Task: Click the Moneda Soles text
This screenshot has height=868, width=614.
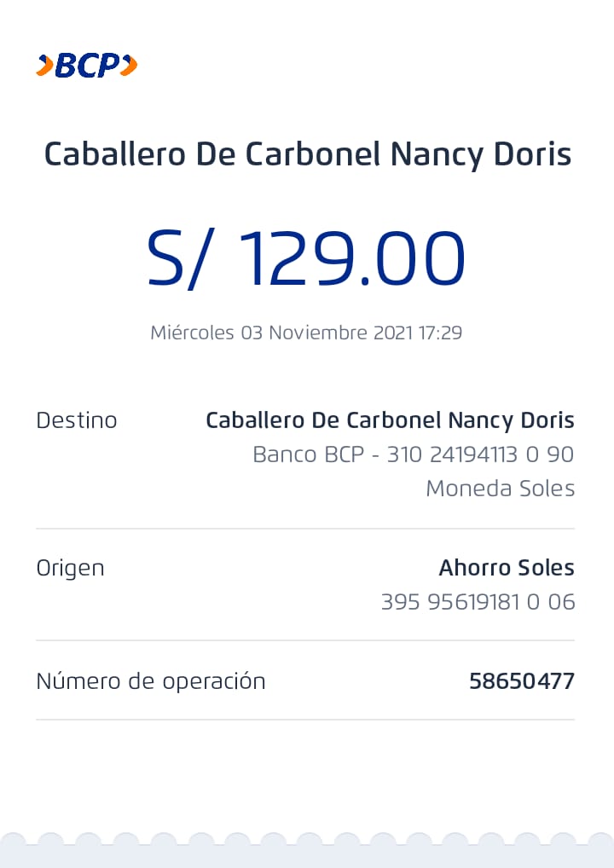Action: tap(501, 489)
